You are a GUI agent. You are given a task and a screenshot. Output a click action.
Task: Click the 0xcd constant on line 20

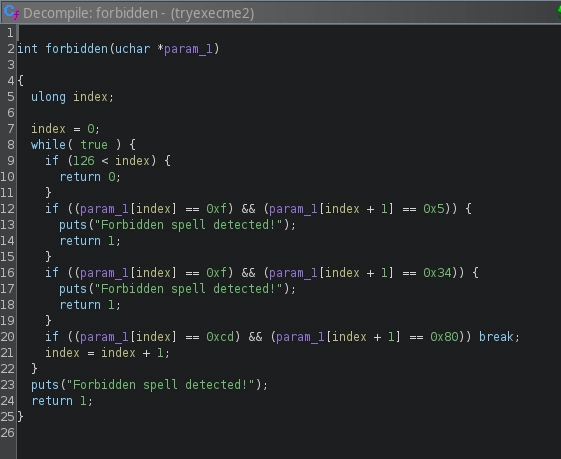(220, 337)
